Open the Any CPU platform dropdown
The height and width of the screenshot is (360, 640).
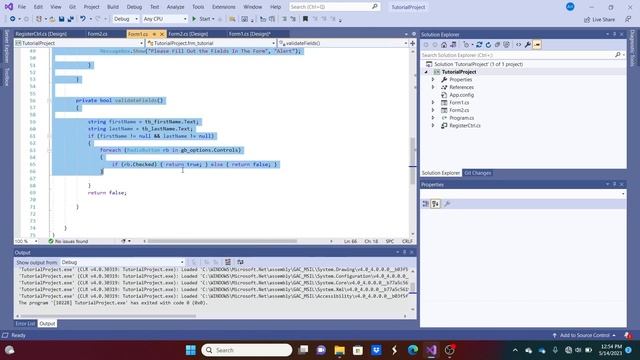pos(165,19)
